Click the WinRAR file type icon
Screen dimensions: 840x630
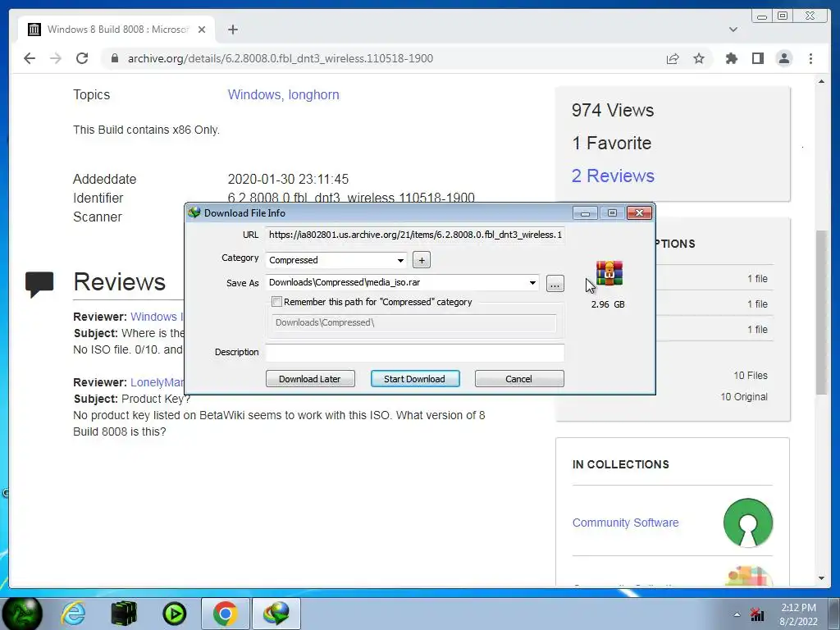pyautogui.click(x=609, y=274)
